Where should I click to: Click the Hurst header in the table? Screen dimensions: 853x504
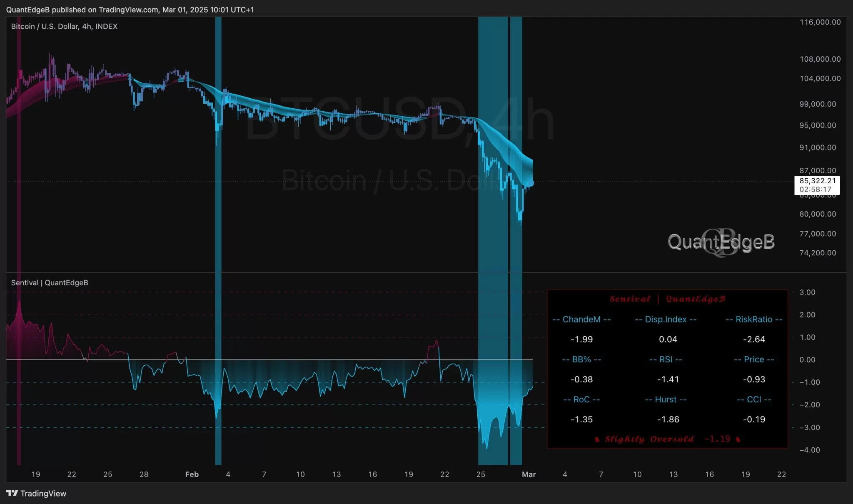(666, 399)
